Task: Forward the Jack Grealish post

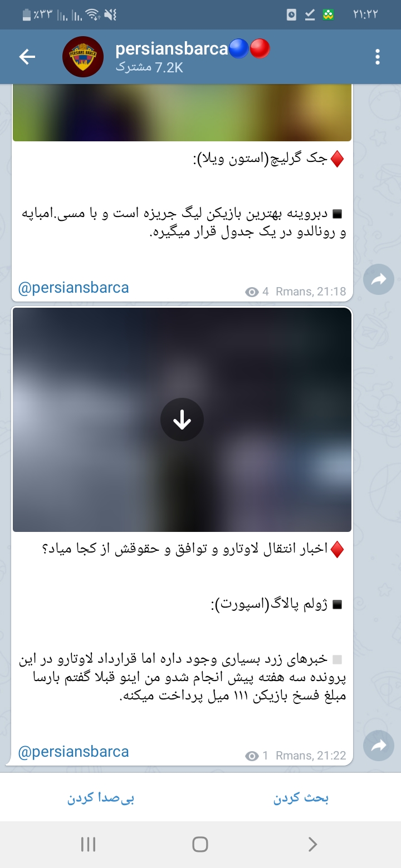Action: 379,280
